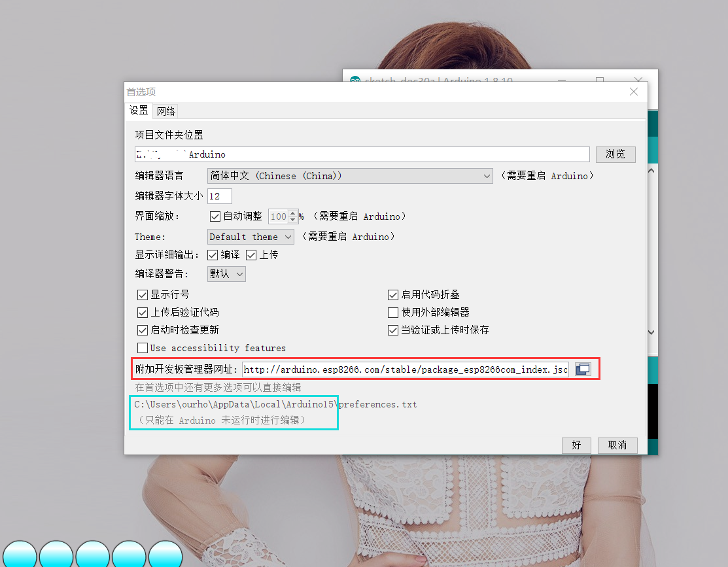
Task: Open the additional boards manager URL editor window
Action: click(583, 369)
